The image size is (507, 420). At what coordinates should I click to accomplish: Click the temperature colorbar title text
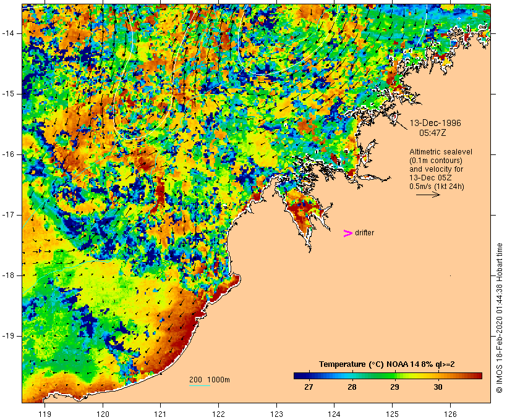386,364
